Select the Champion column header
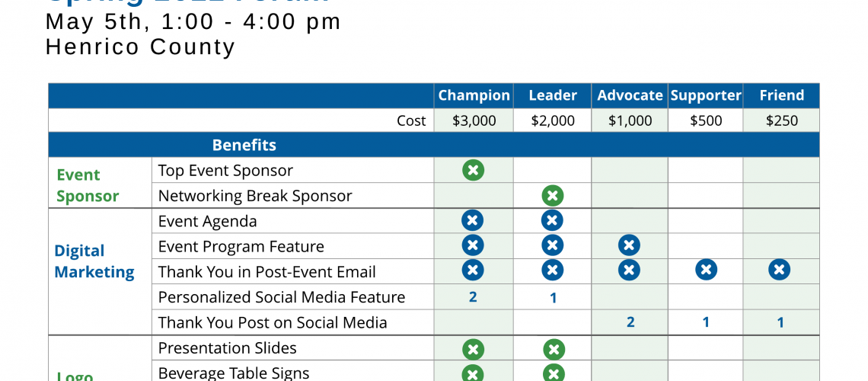This screenshot has height=381, width=868. 474,95
